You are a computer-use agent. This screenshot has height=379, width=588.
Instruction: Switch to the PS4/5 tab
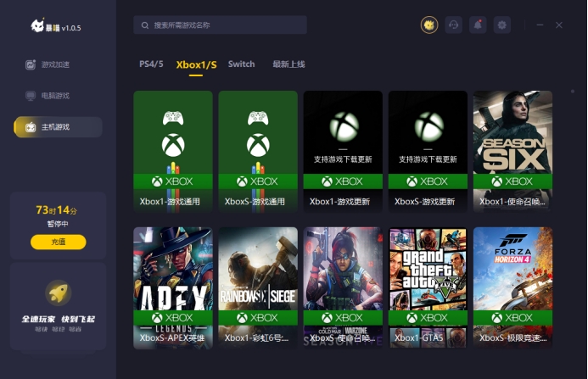(151, 64)
